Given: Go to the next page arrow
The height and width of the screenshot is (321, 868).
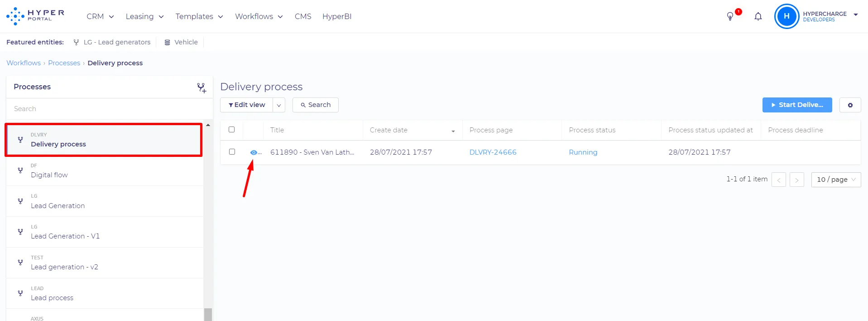Looking at the screenshot, I should (x=797, y=180).
